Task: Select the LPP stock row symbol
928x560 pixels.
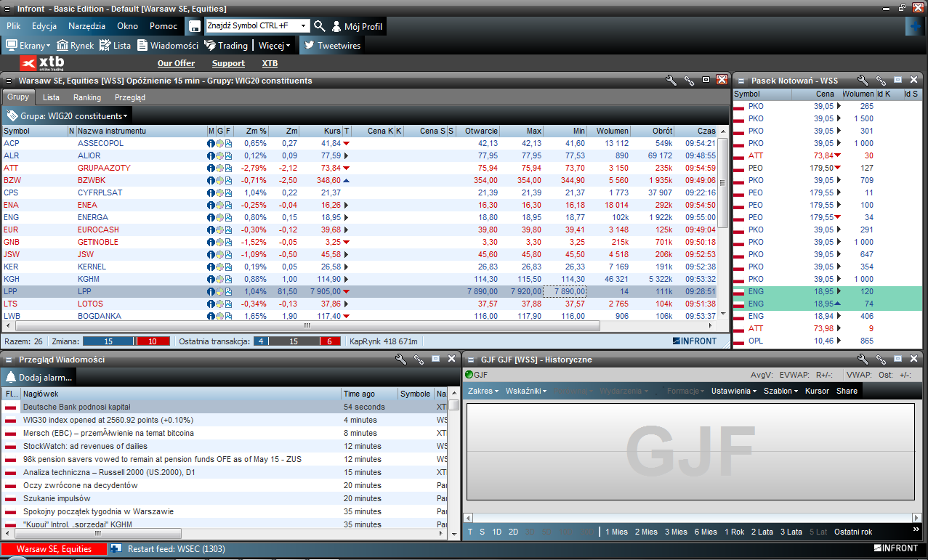Action: pos(11,291)
